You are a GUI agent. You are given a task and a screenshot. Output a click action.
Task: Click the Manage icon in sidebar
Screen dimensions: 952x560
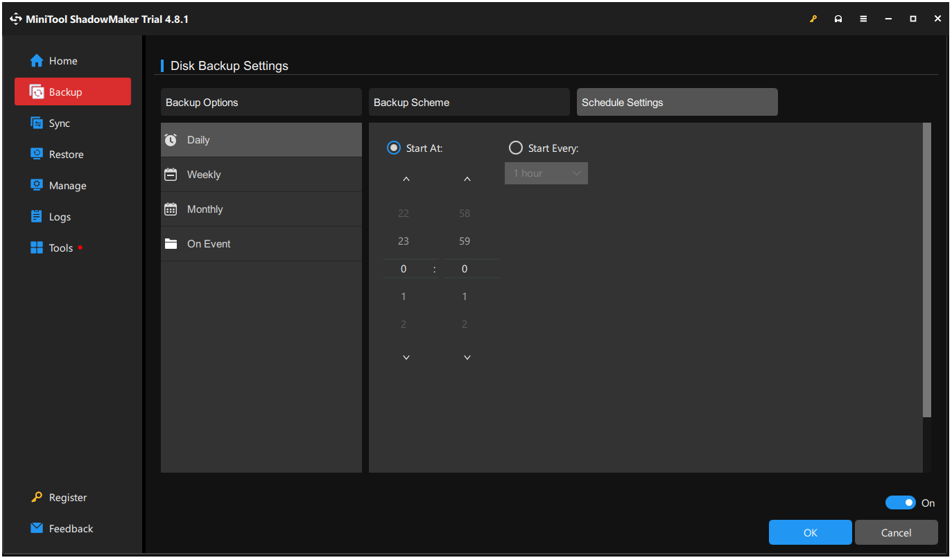point(37,186)
